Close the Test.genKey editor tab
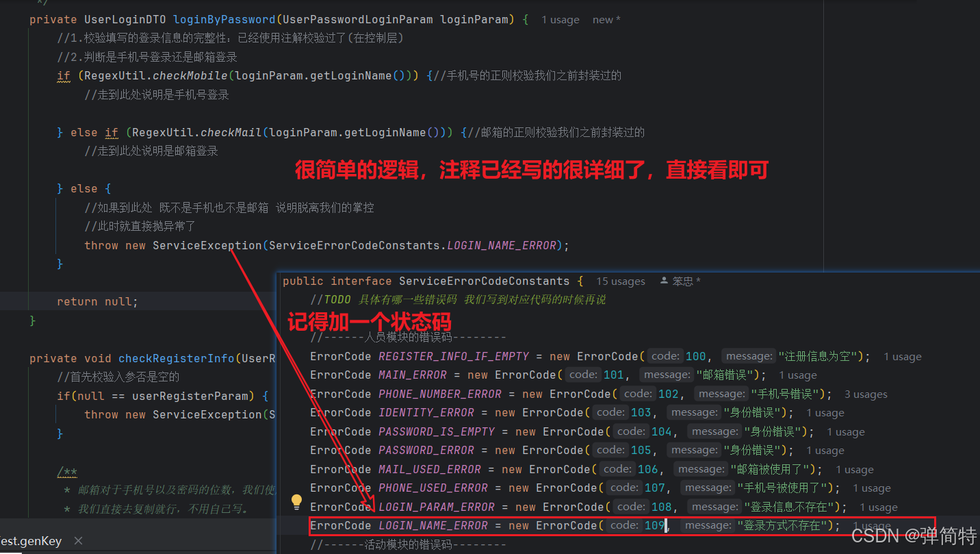This screenshot has height=554, width=980. [x=78, y=541]
